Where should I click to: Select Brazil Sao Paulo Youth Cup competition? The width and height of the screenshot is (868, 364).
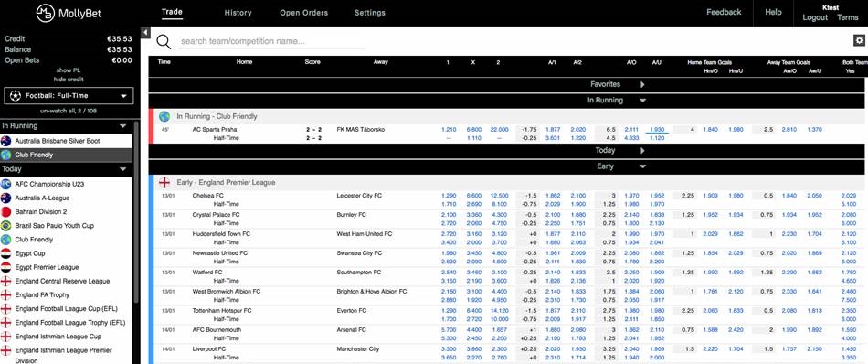[66, 226]
